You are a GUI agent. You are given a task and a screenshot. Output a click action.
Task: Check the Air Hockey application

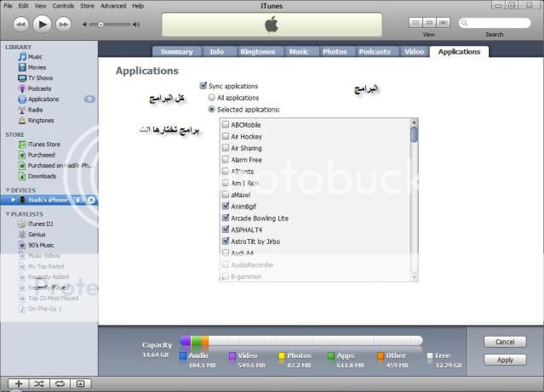[x=226, y=136]
